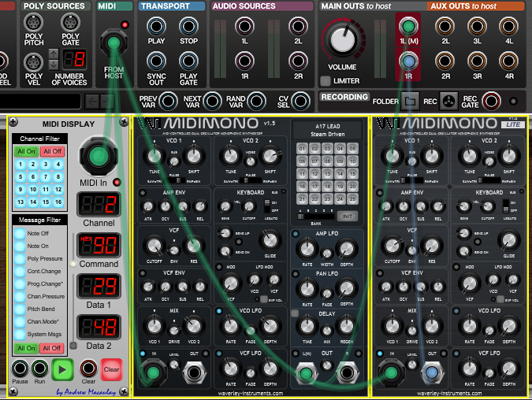
Task: Click the Aux Outs 3L jack
Action: pos(477,27)
